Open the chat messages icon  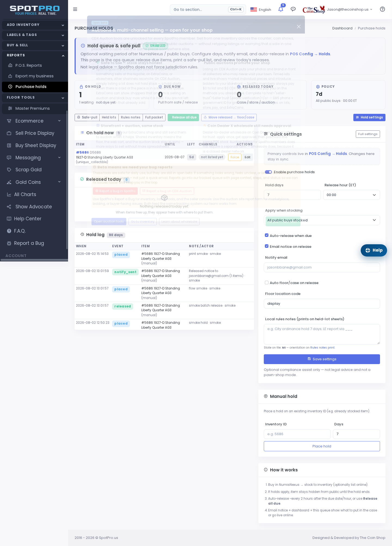click(293, 9)
